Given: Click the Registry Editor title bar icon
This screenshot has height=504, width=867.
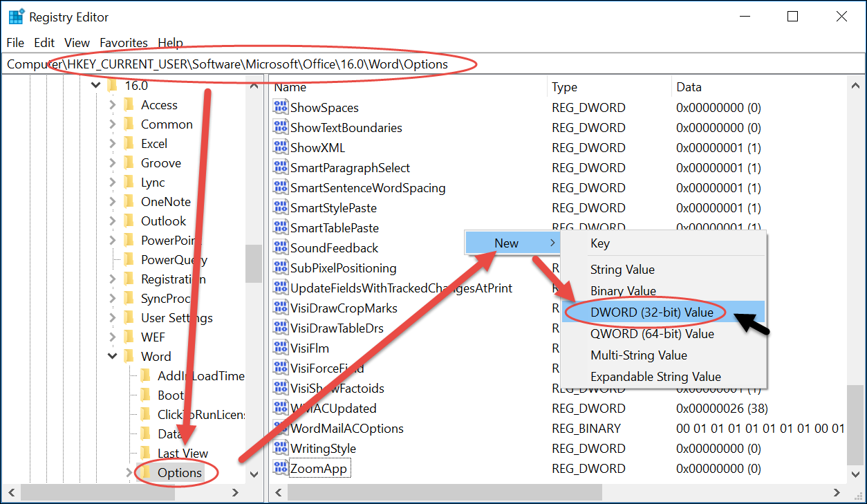Looking at the screenshot, I should 15,16.
